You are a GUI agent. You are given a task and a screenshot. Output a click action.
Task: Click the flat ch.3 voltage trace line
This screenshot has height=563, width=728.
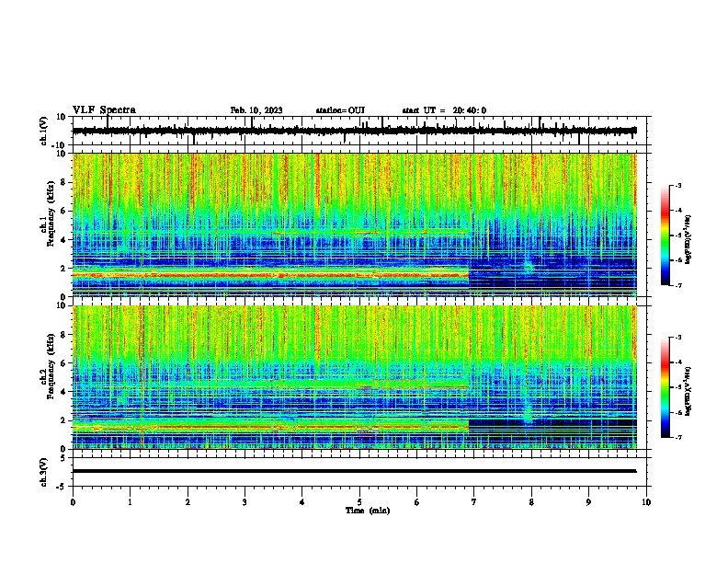pos(354,471)
